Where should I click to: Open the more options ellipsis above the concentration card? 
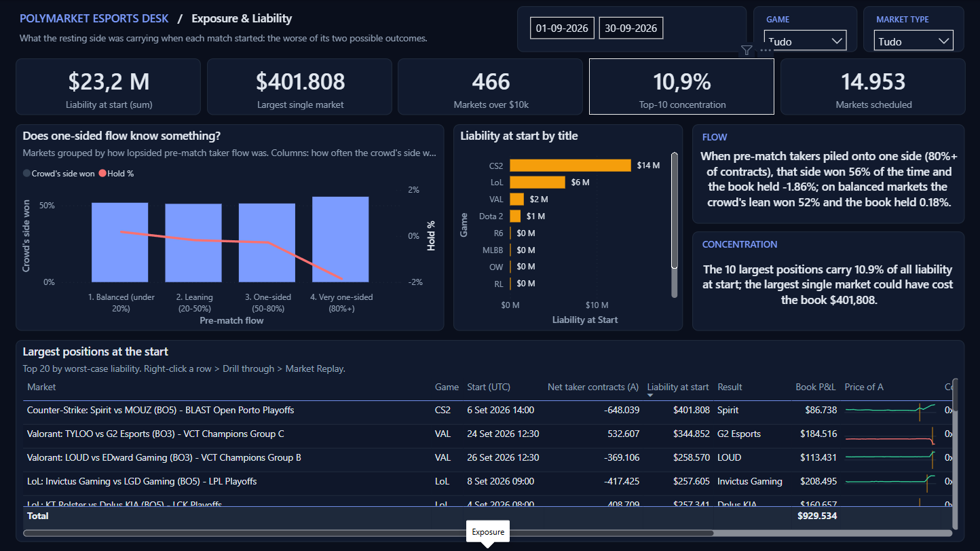(766, 50)
